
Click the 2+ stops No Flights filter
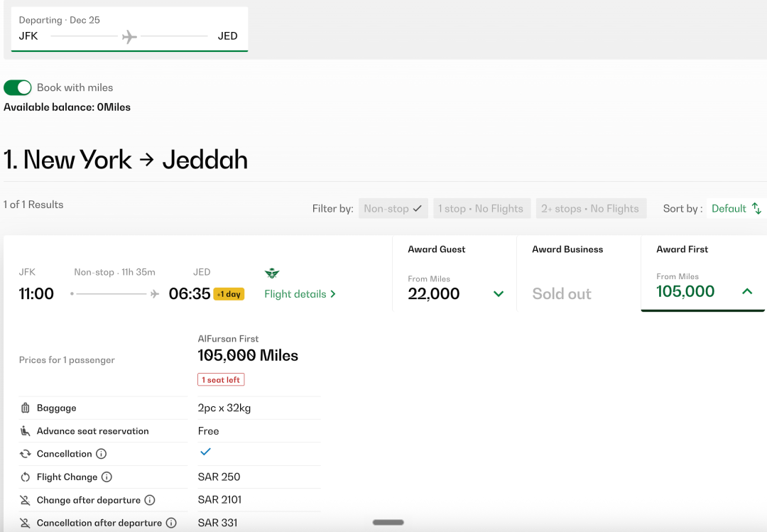[591, 209]
